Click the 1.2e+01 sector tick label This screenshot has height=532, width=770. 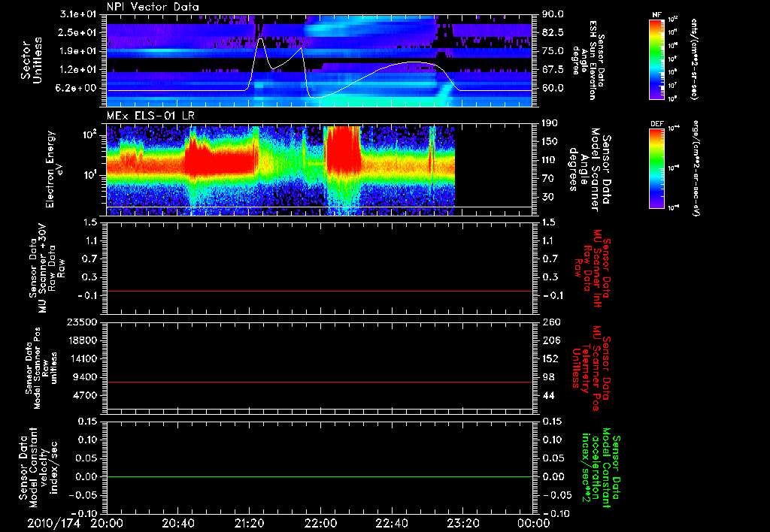[x=78, y=70]
